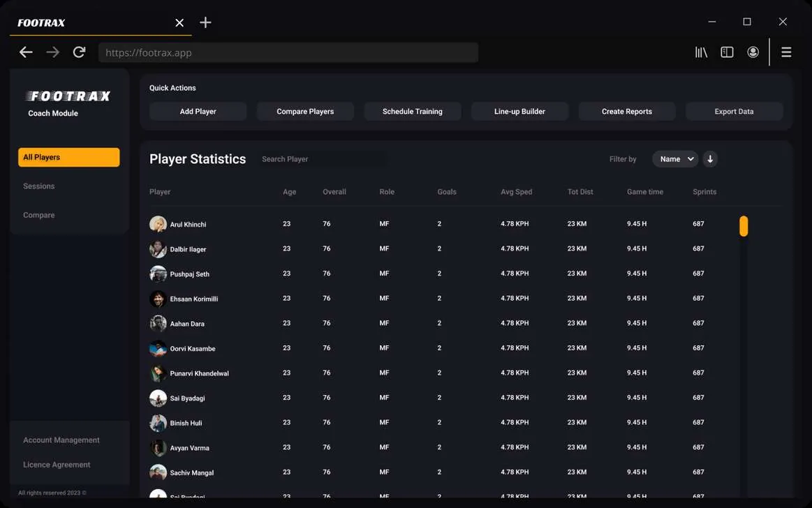Click Aahan Dara's avatar photo
The width and height of the screenshot is (812, 508).
click(158, 323)
